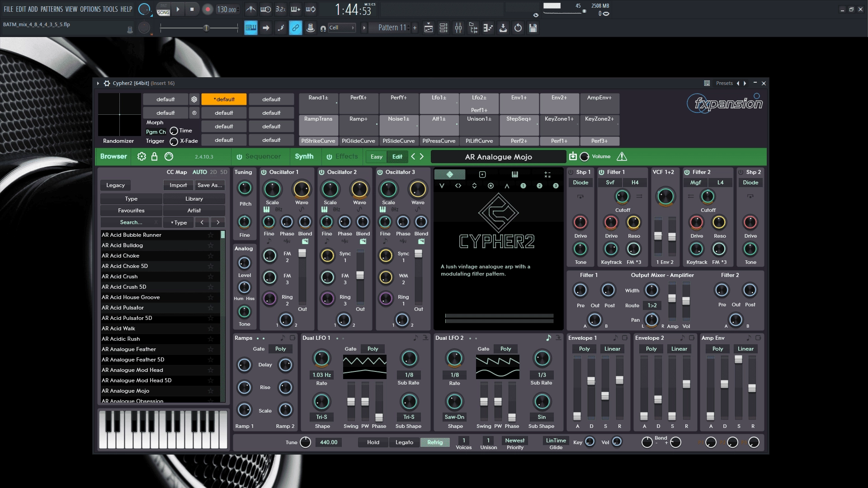Toggle Shp 2 power button
Screen dimensions: 868x488
pyautogui.click(x=741, y=172)
